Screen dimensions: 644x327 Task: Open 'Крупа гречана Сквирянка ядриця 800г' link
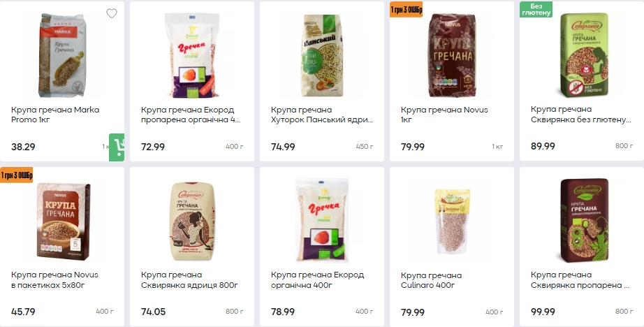189,279
